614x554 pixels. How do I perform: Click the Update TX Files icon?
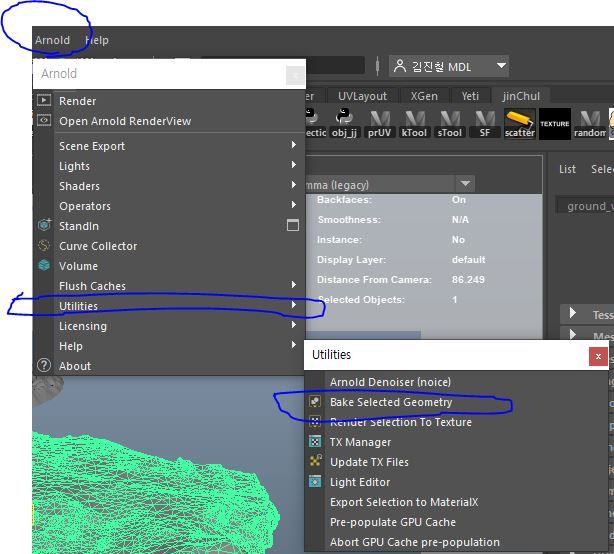point(315,461)
